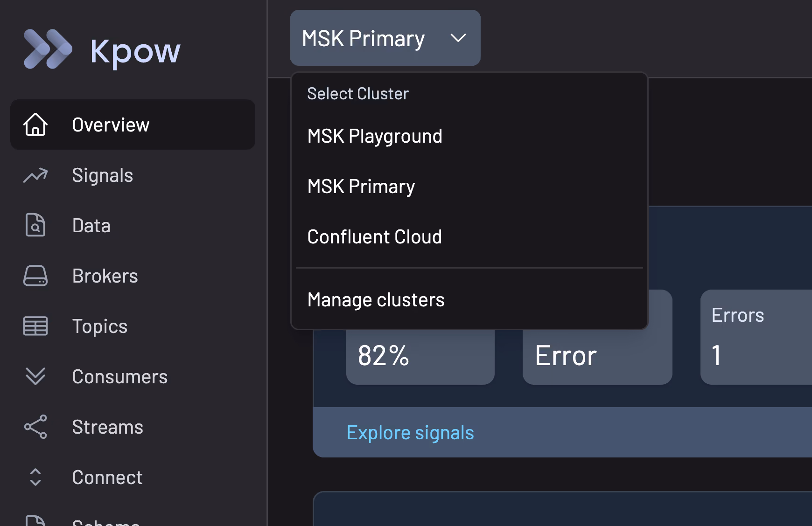Screen dimensions: 812x526
Task: Switch to the Confluent Cloud cluster
Action: 469,237
